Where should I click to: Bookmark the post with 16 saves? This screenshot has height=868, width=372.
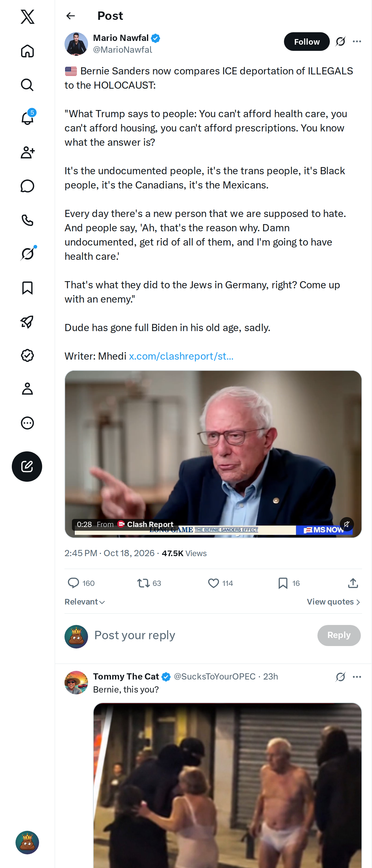tap(283, 583)
